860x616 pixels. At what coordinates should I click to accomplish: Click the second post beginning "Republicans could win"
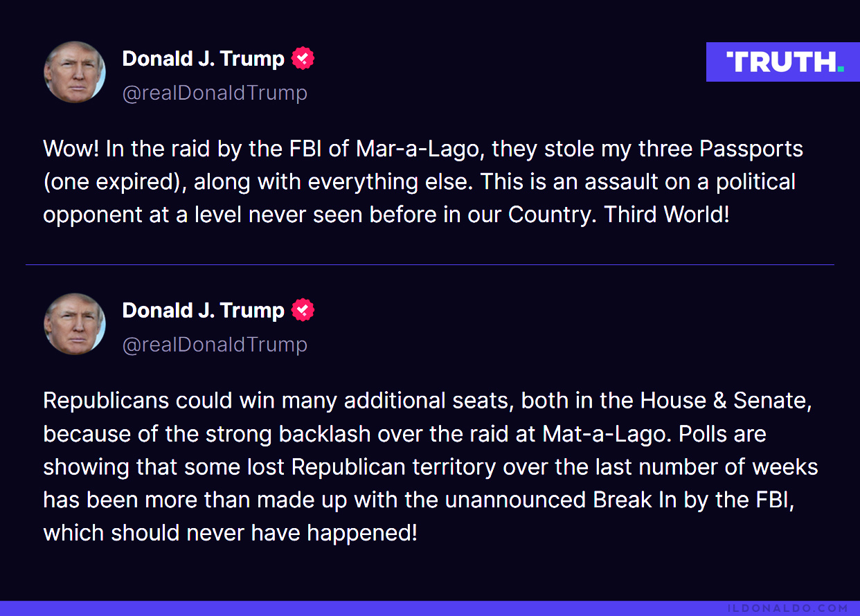[x=431, y=467]
